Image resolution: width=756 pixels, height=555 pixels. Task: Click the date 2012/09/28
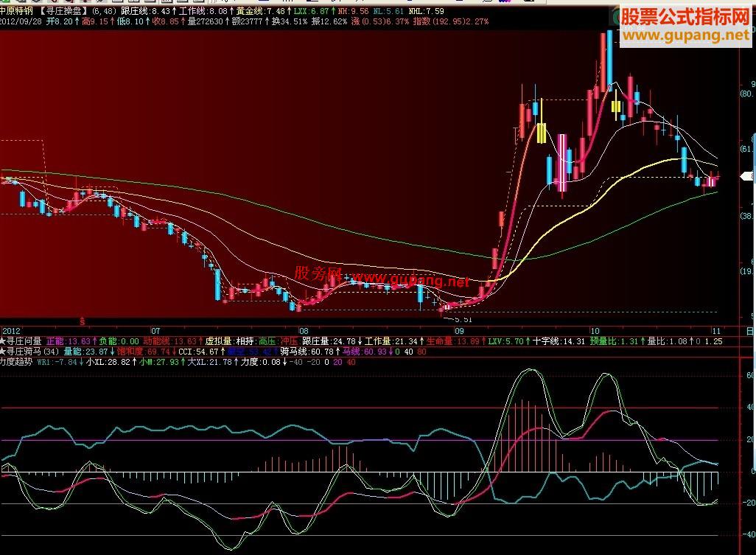click(21, 21)
